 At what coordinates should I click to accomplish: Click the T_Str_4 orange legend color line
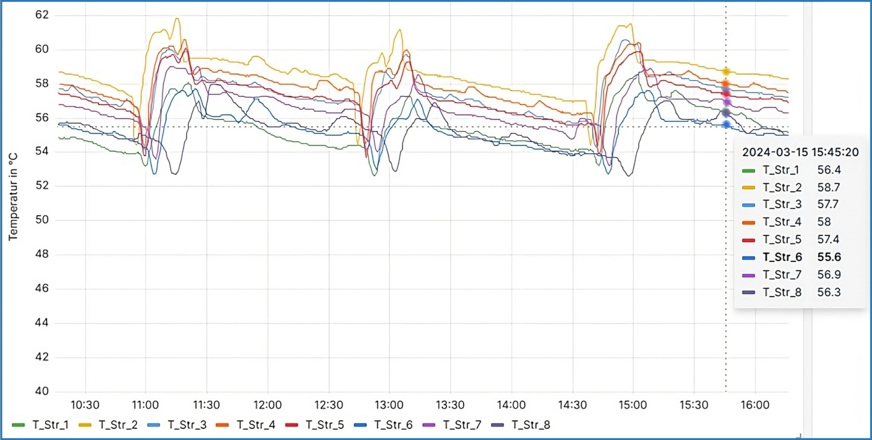(223, 425)
